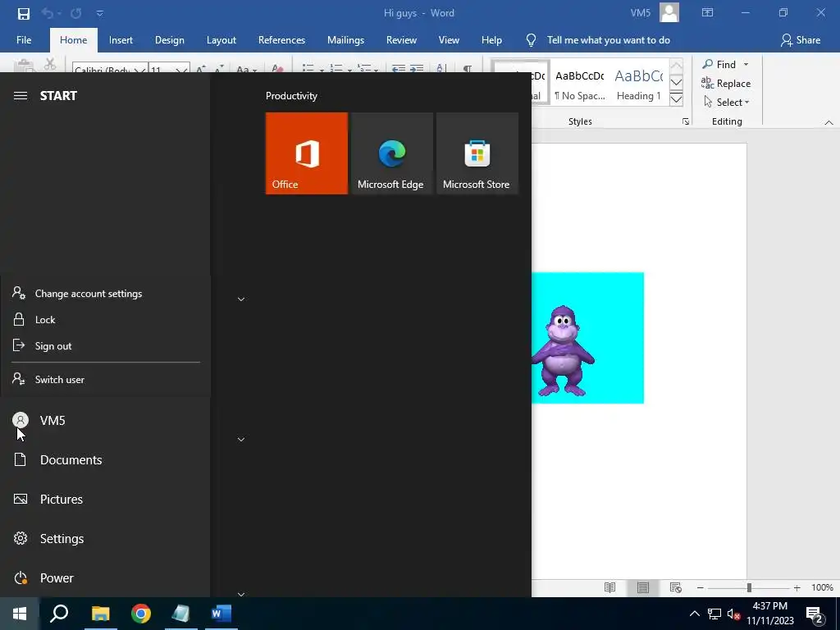The height and width of the screenshot is (630, 840).
Task: Open Documents from Start menu
Action: 105,459
